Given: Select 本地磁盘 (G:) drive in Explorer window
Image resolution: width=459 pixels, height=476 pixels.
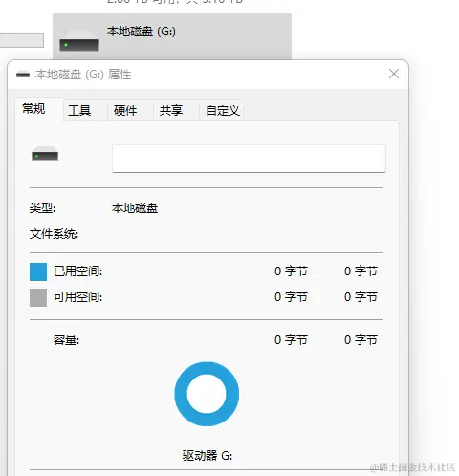Looking at the screenshot, I should coord(172,36).
